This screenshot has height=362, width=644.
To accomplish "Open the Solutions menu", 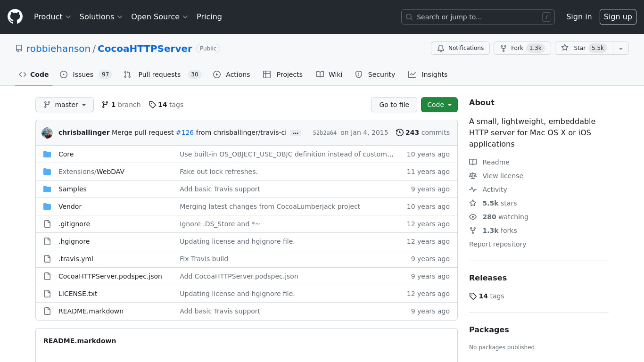I will click(x=101, y=17).
